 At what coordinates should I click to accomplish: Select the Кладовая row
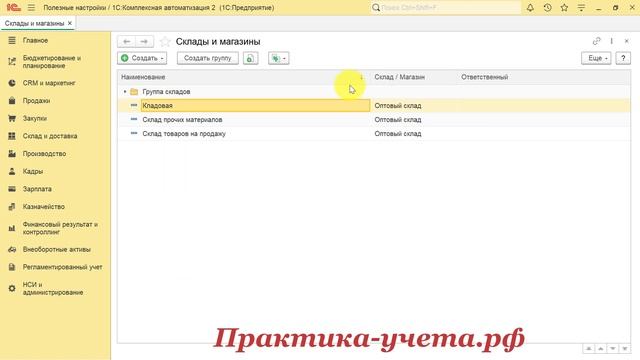tap(373, 106)
